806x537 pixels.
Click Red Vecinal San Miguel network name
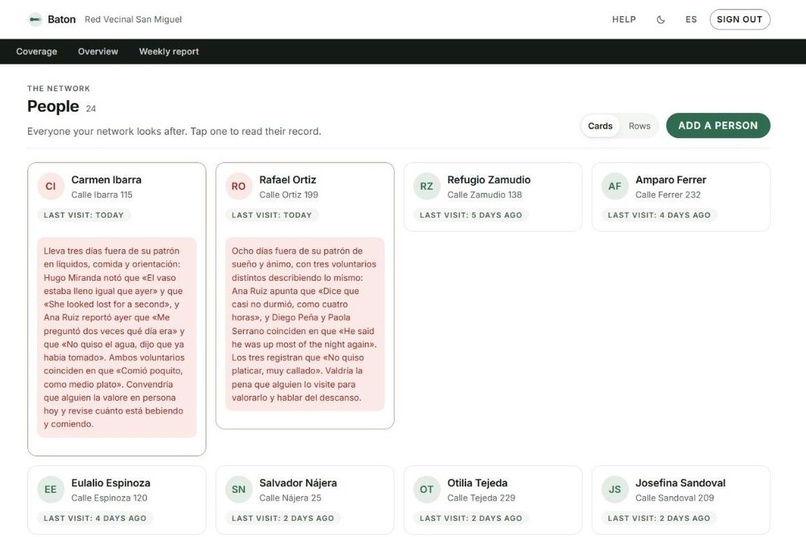[133, 20]
